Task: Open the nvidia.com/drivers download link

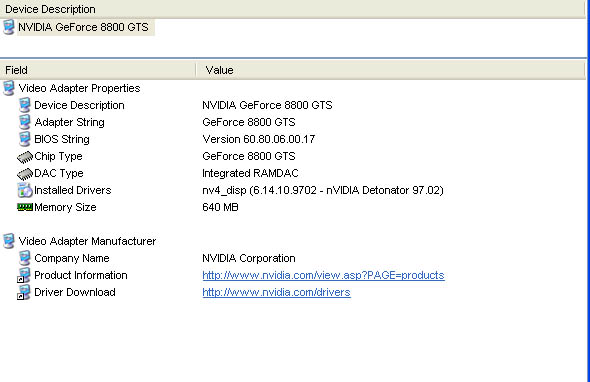Action: point(276,292)
